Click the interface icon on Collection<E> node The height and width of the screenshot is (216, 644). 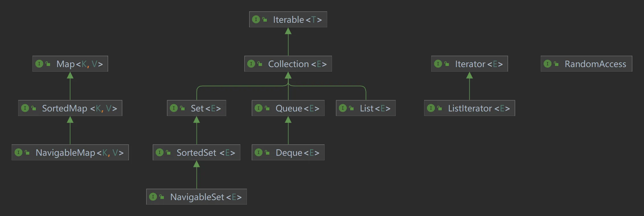(x=251, y=64)
